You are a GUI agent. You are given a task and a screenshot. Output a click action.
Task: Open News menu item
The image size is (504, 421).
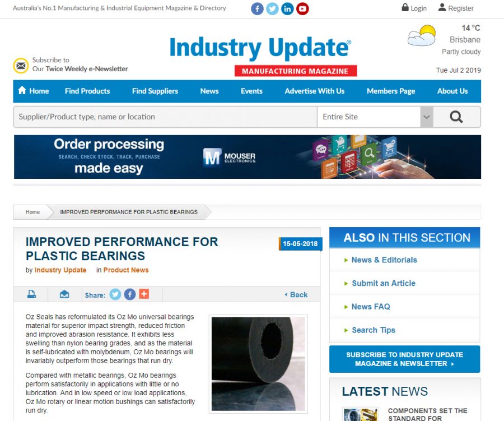coord(209,91)
